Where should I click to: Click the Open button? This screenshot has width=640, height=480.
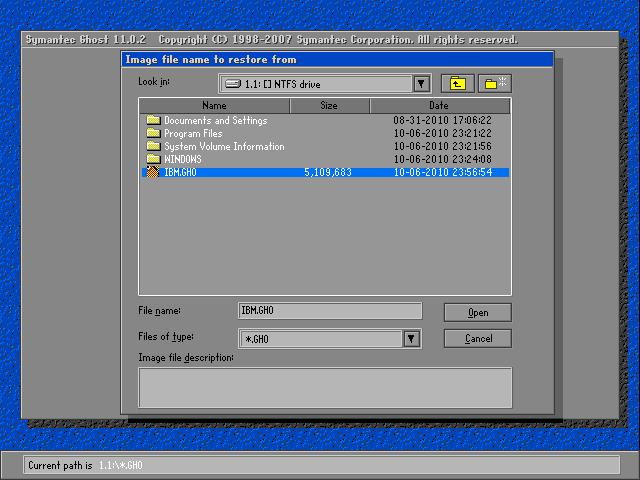click(478, 313)
